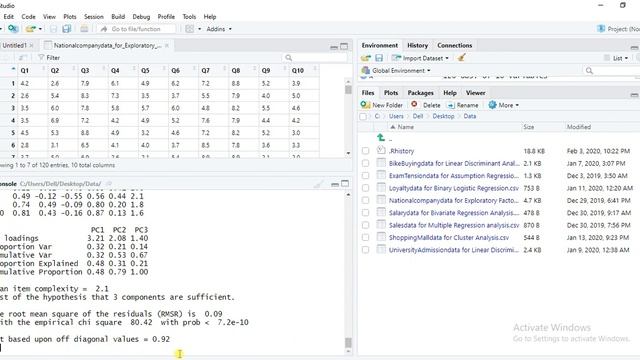Click the new project icon in toolbar

(13, 29)
